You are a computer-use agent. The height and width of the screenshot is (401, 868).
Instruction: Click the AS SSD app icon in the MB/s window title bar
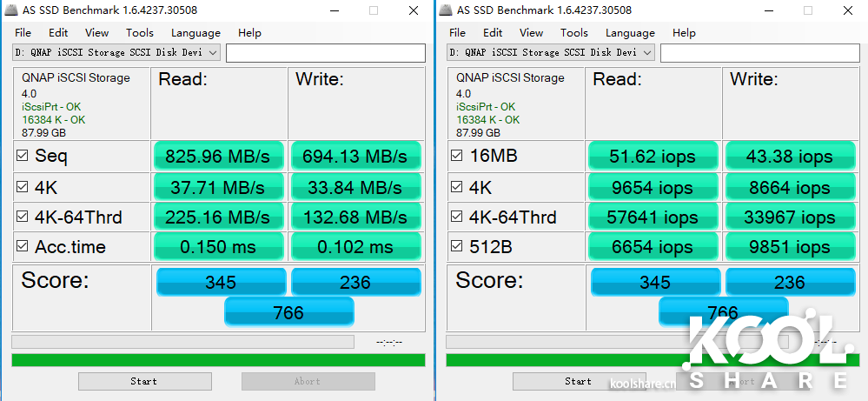click(10, 10)
